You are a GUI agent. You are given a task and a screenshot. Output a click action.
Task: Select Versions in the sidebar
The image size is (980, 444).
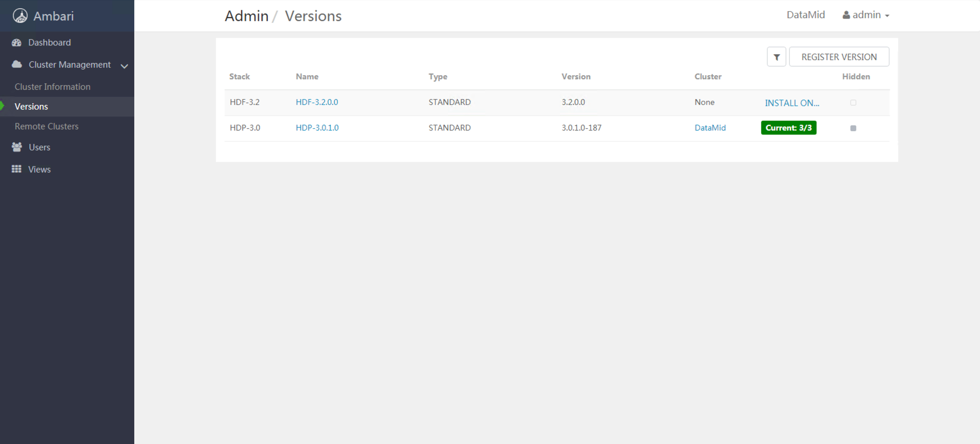pyautogui.click(x=32, y=107)
